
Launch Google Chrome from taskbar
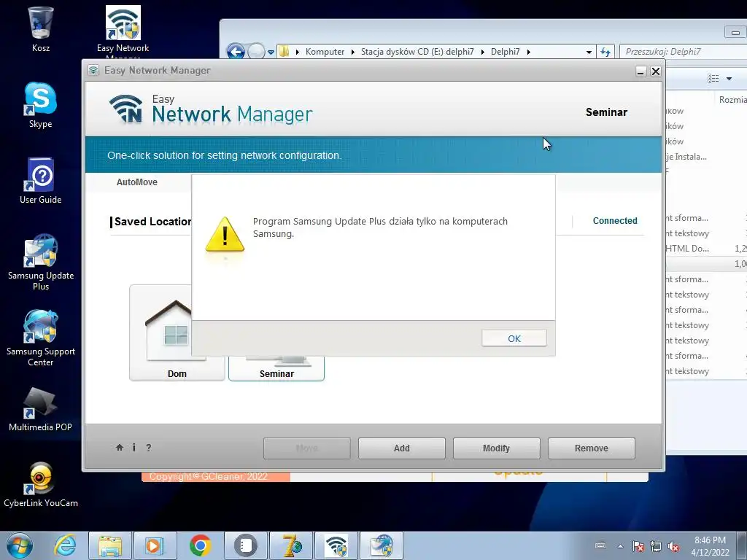tap(200, 545)
